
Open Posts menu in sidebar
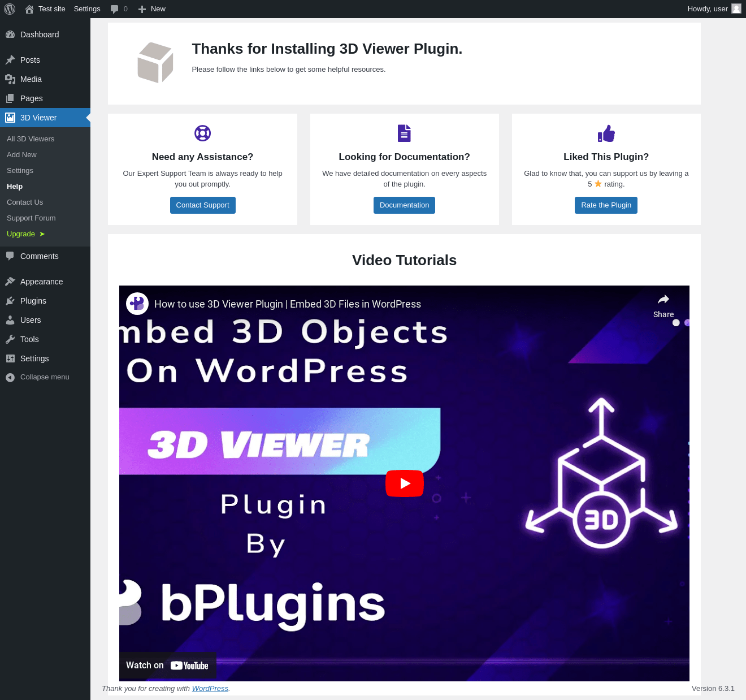tap(45, 60)
